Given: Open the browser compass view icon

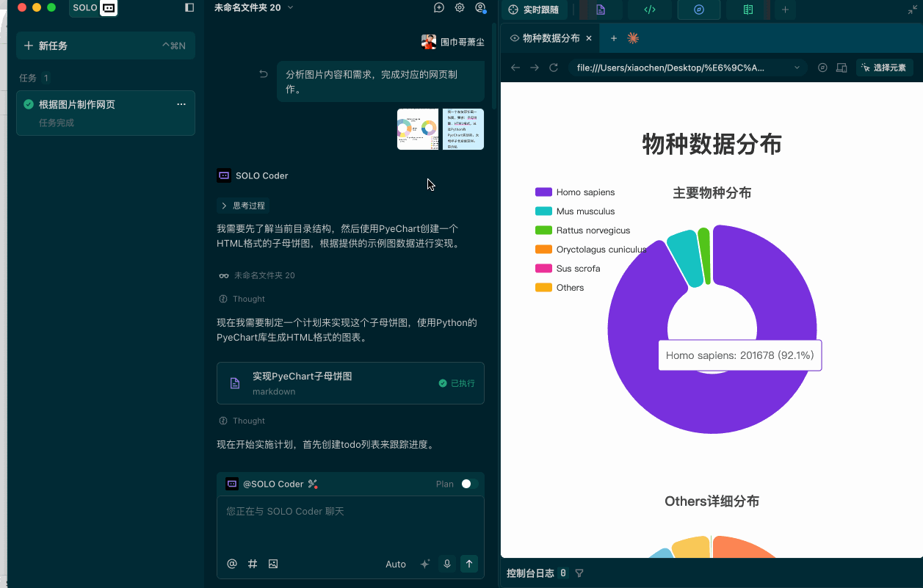Looking at the screenshot, I should pos(699,10).
